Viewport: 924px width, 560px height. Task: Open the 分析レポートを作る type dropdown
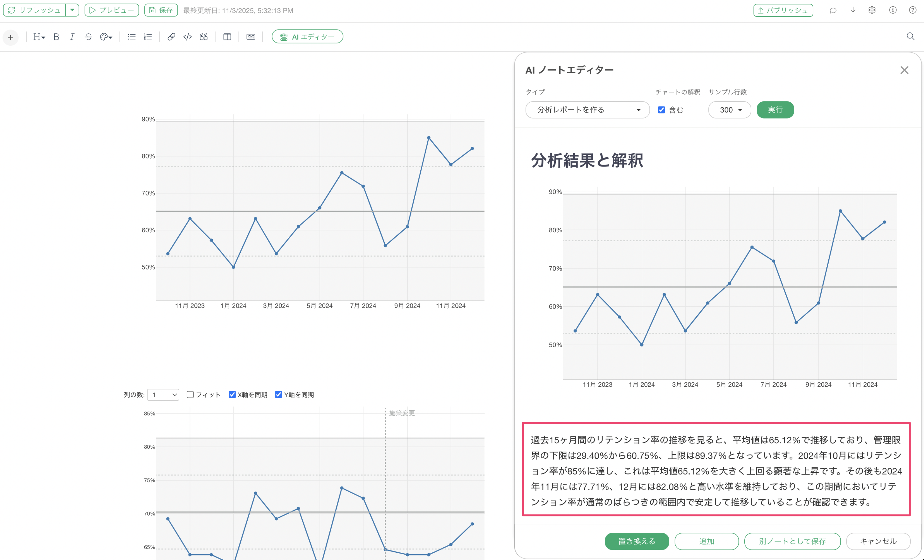[587, 110]
